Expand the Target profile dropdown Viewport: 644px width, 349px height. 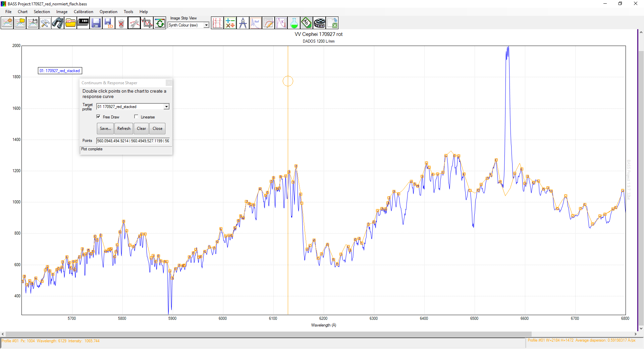click(x=166, y=107)
